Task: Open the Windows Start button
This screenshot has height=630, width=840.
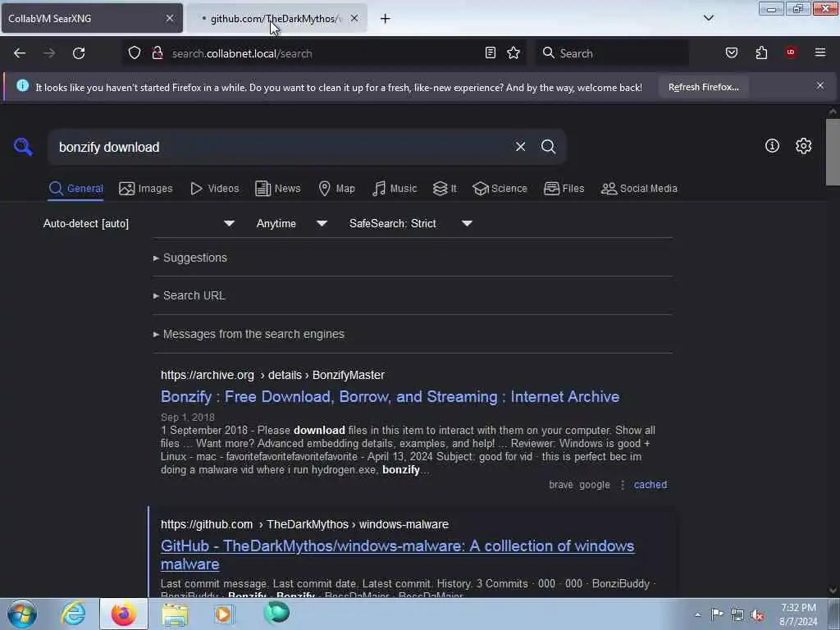Action: [22, 614]
